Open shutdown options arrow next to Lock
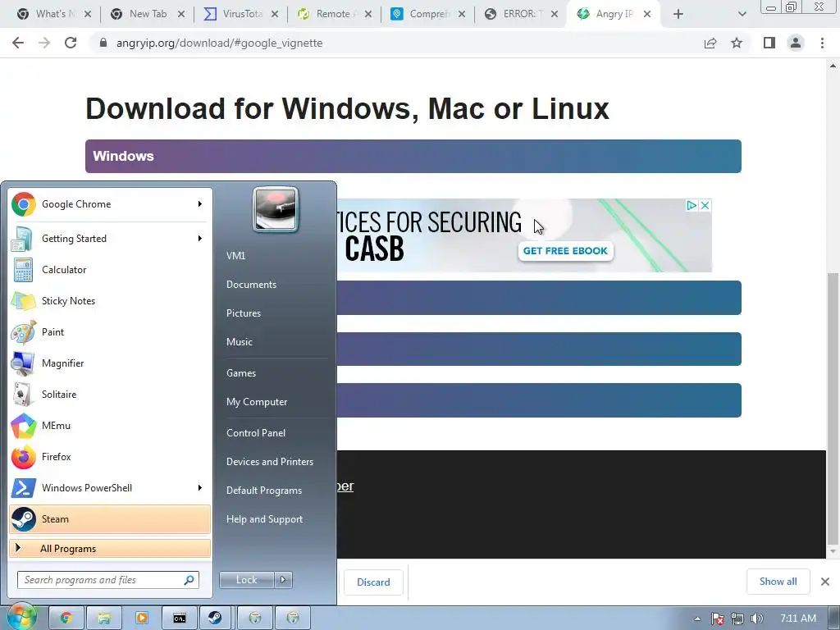The image size is (840, 630). click(283, 580)
